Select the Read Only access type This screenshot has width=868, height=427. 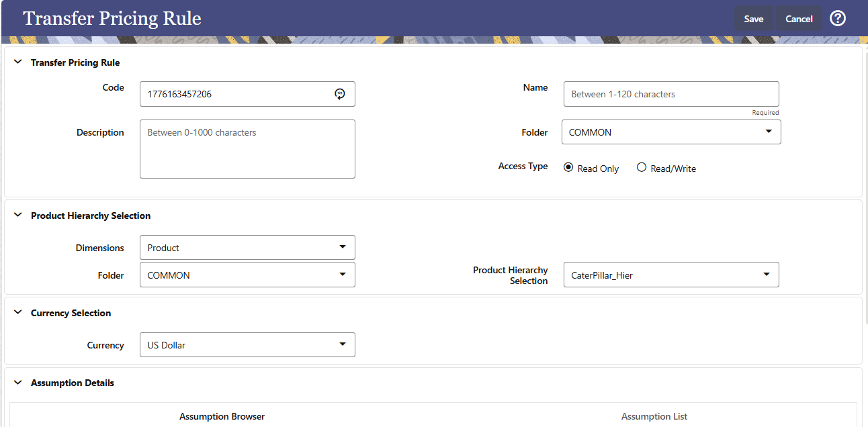point(569,168)
